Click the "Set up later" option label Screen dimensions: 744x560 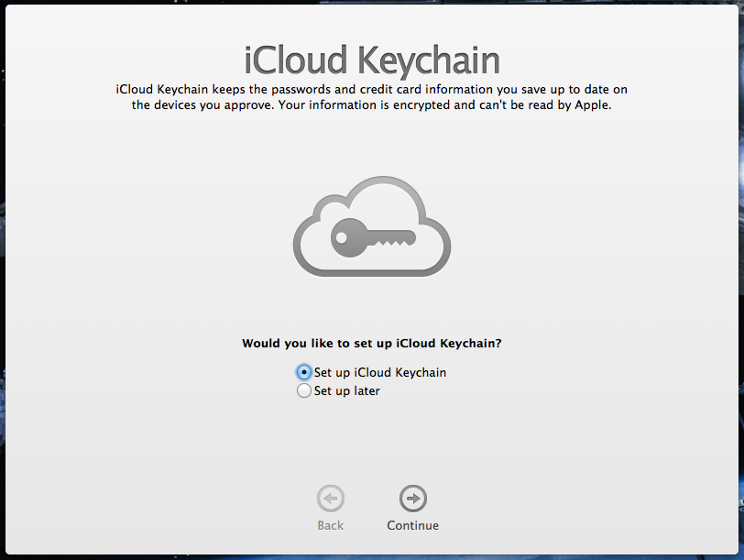tap(346, 390)
